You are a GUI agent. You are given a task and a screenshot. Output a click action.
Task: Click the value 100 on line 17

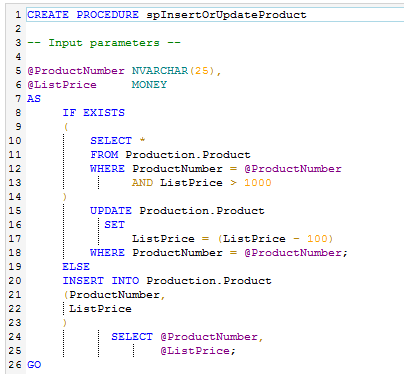point(317,239)
